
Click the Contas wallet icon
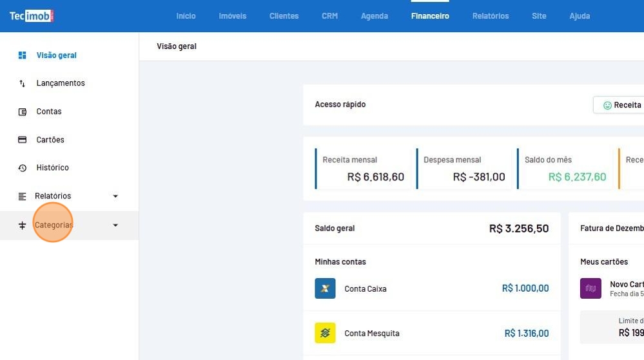(x=23, y=112)
